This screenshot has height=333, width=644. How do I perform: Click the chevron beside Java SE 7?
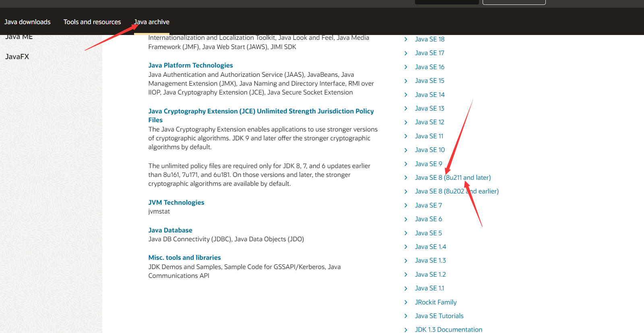[406, 205]
